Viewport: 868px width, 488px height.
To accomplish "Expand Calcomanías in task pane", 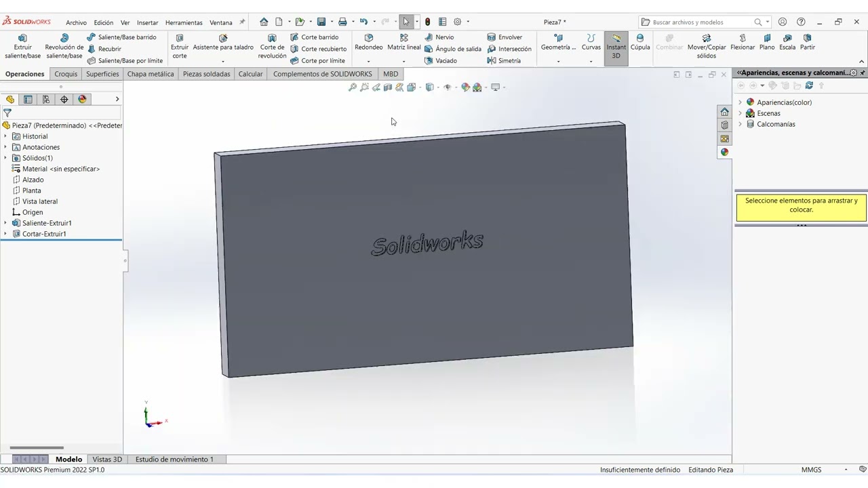I will [x=740, y=124].
